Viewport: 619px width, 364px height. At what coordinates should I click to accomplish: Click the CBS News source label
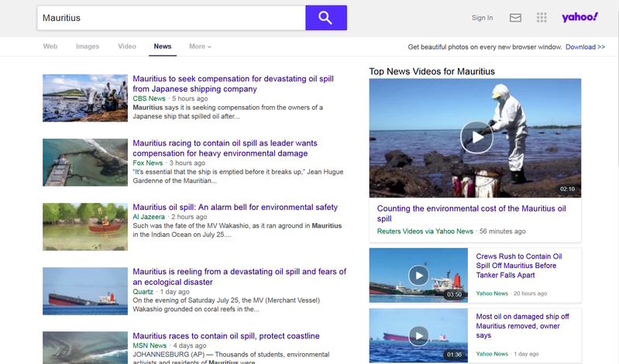pos(149,98)
